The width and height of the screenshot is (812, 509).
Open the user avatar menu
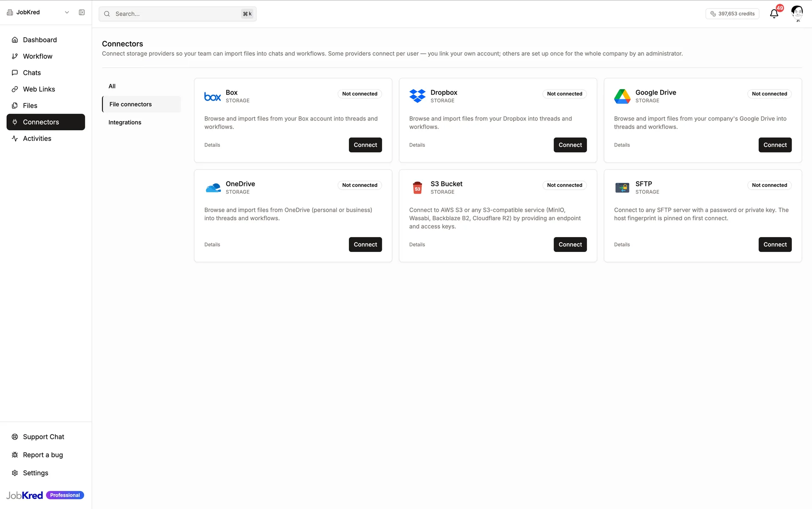(x=797, y=13)
